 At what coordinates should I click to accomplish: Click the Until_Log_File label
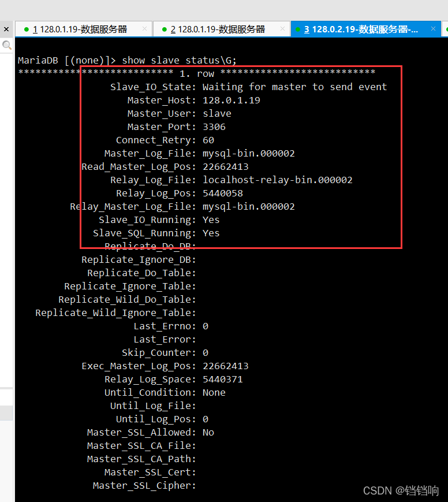click(153, 406)
